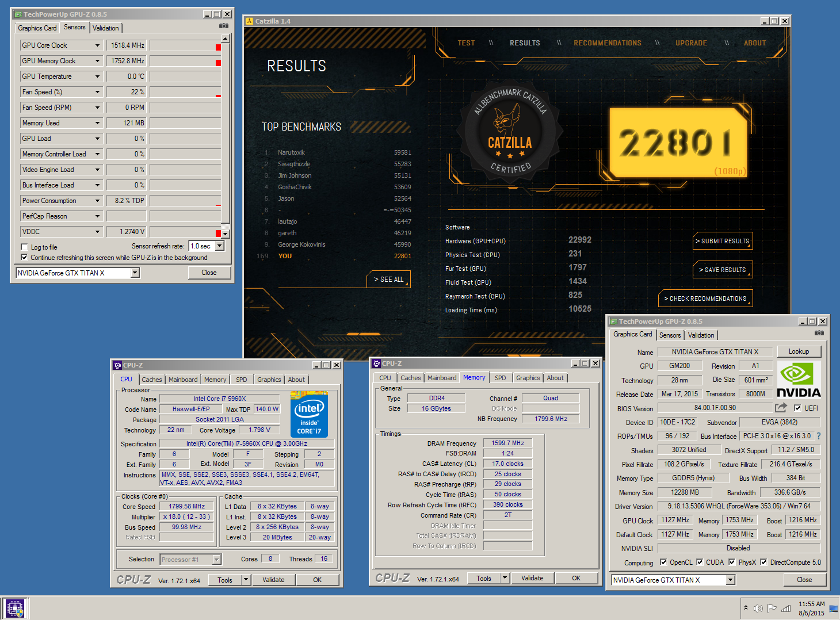Open the Sensor refresh rate dropdown
The height and width of the screenshot is (620, 840).
click(220, 246)
